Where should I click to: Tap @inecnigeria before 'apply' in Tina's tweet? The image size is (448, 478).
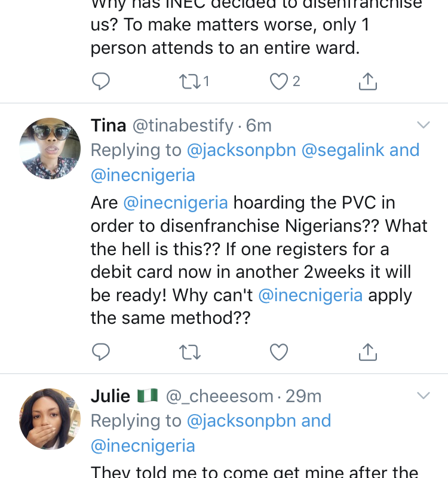click(x=311, y=295)
